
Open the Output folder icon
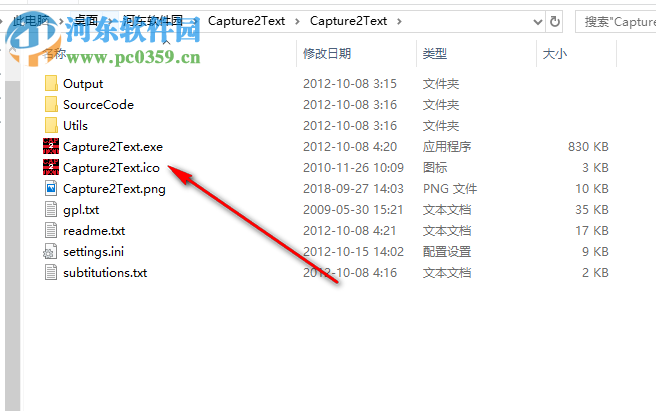point(51,83)
